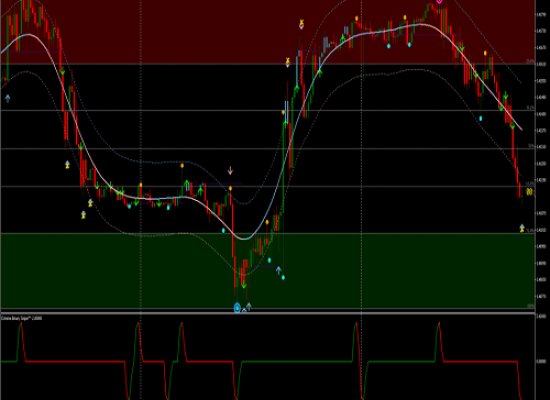Image resolution: width=550 pixels, height=400 pixels.
Task: Select the first peak of sniper oscillator
Action: 21,324
